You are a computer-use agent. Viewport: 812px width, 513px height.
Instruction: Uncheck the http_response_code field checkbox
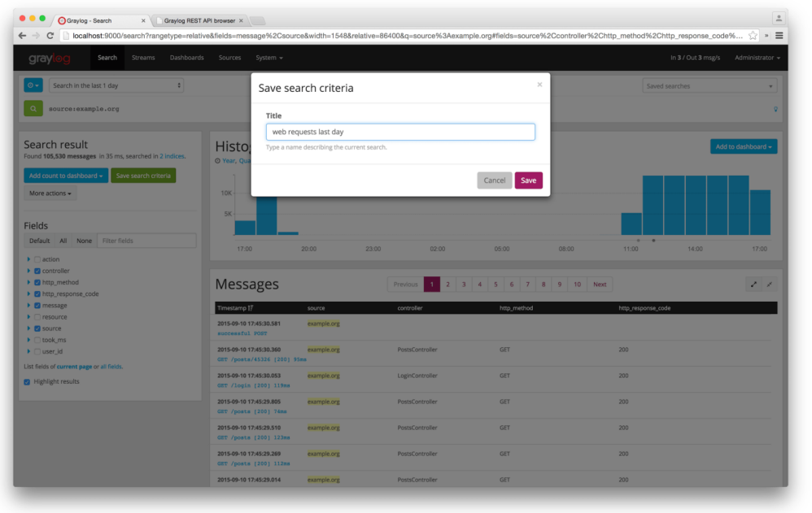pos(37,294)
